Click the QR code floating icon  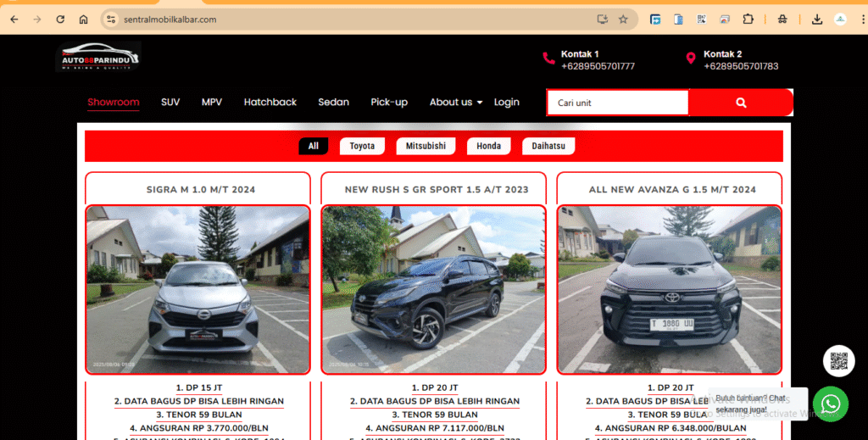coord(838,361)
